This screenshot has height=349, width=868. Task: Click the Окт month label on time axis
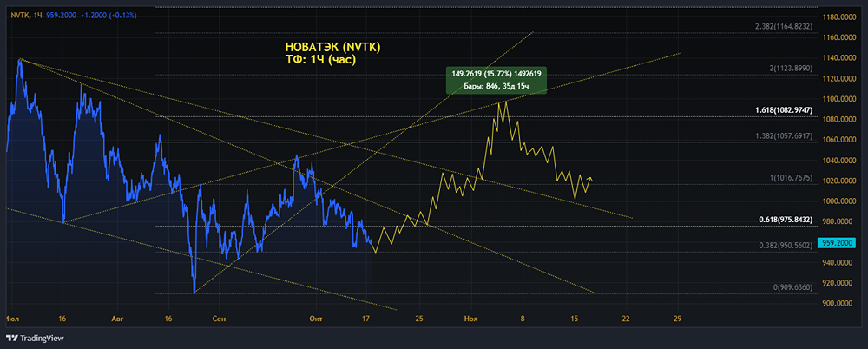(x=317, y=319)
